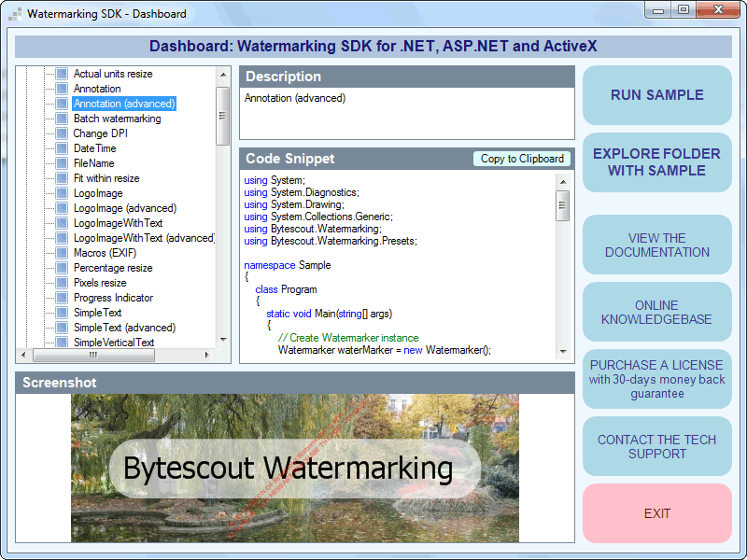The height and width of the screenshot is (560, 747).
Task: Open the ONLINE KNOWLEDGEBASE
Action: [x=657, y=312]
